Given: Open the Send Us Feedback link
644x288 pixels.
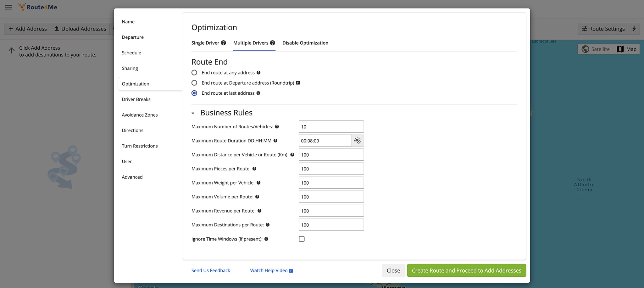Looking at the screenshot, I should [x=211, y=270].
